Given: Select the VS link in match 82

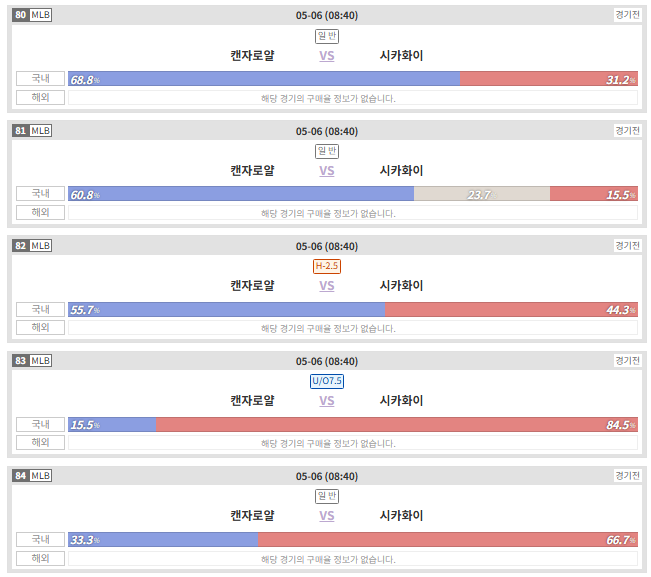Looking at the screenshot, I should pyautogui.click(x=326, y=286).
